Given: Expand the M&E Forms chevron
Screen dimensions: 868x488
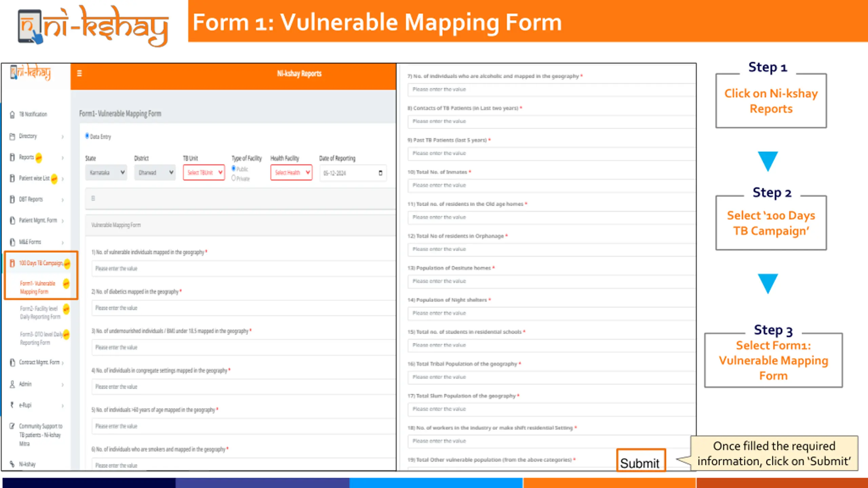Looking at the screenshot, I should click(63, 242).
